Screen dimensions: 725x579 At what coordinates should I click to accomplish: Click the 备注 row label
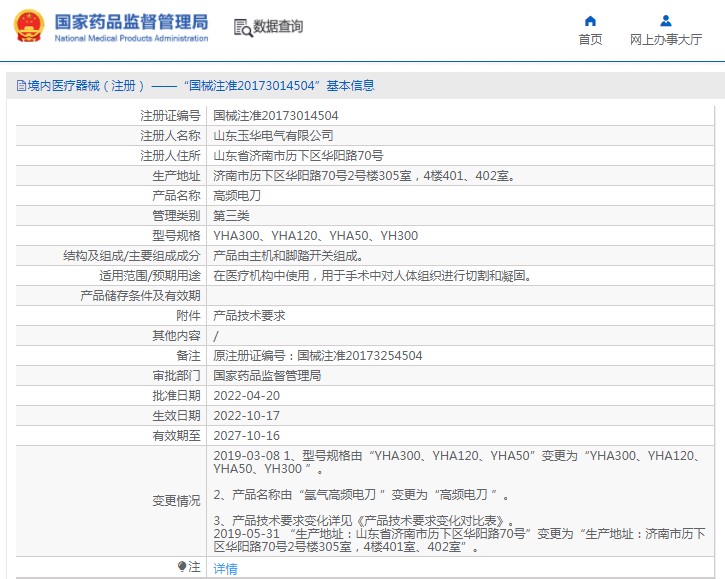coord(188,356)
